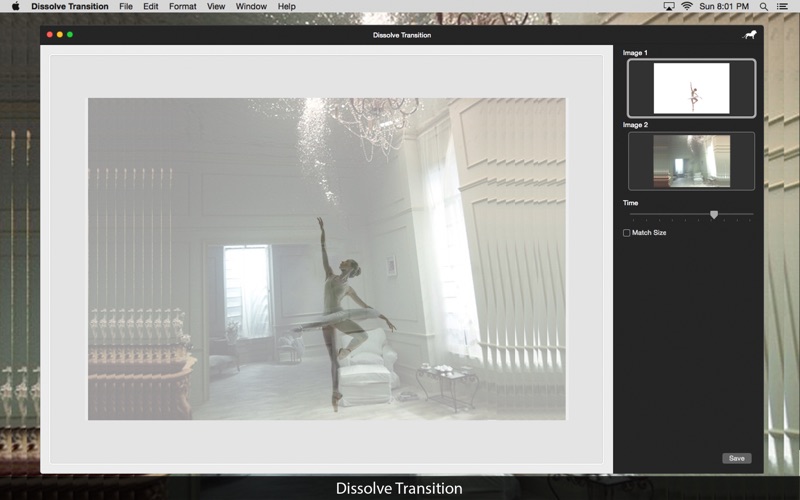Click the Wi-Fi status icon
Screen dimensions: 800x500
click(687, 6)
